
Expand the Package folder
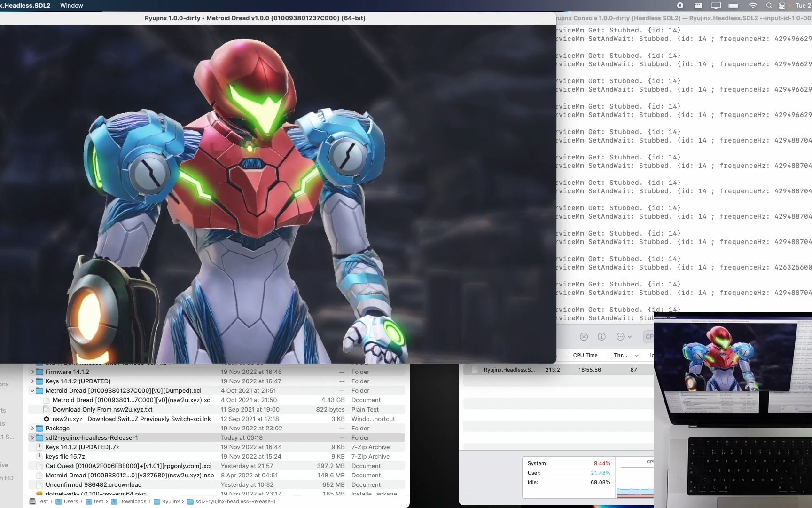pos(32,429)
